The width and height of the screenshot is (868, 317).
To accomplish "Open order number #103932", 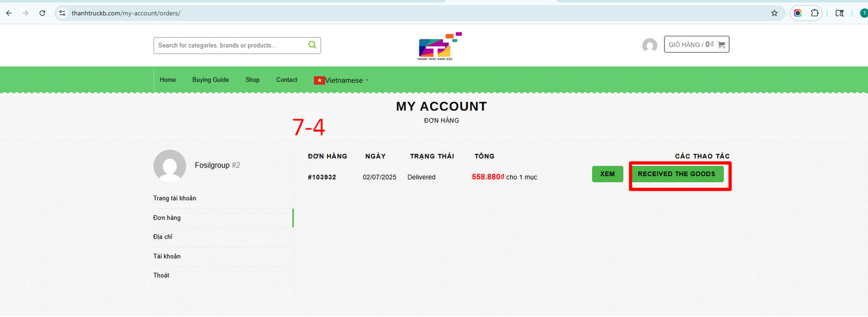I will pyautogui.click(x=322, y=177).
